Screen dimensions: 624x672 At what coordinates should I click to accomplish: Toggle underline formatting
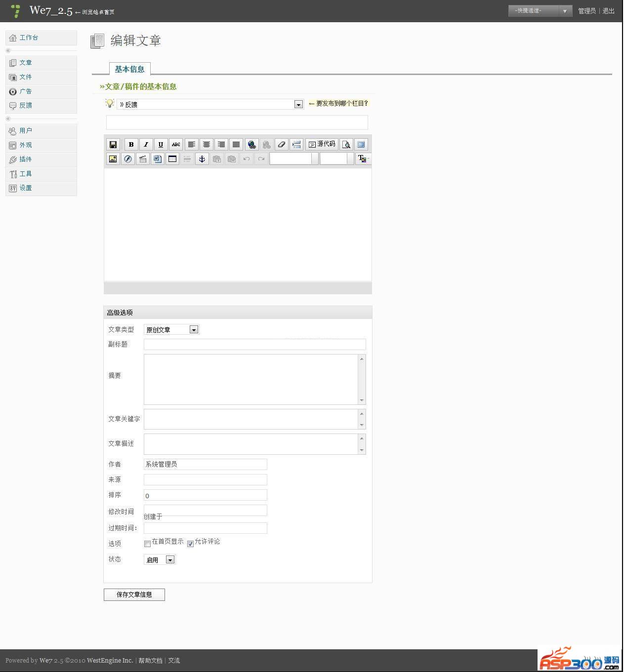161,144
